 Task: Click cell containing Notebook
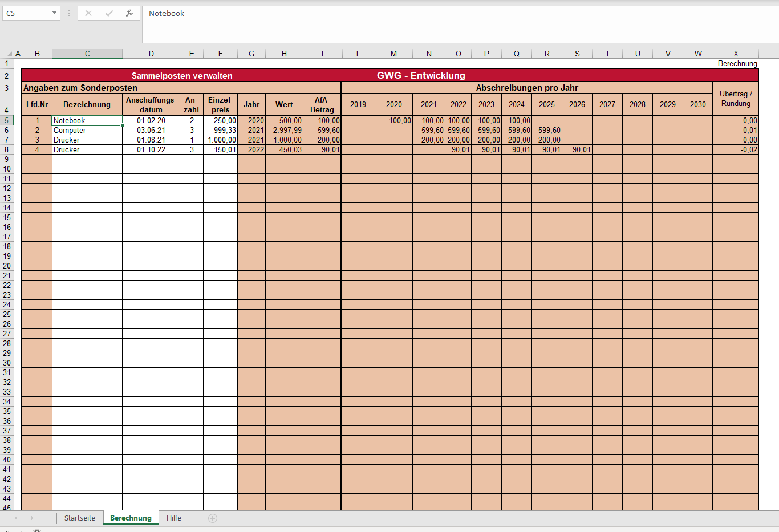click(87, 120)
